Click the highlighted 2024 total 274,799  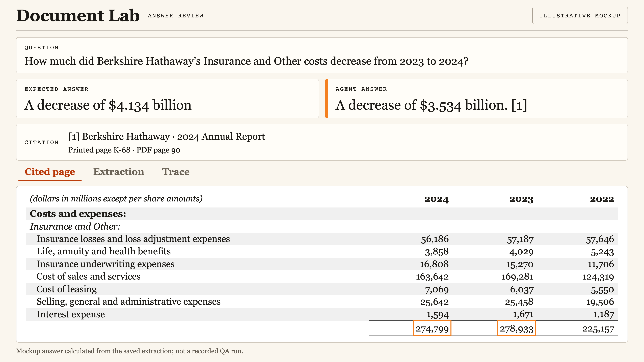tap(432, 328)
